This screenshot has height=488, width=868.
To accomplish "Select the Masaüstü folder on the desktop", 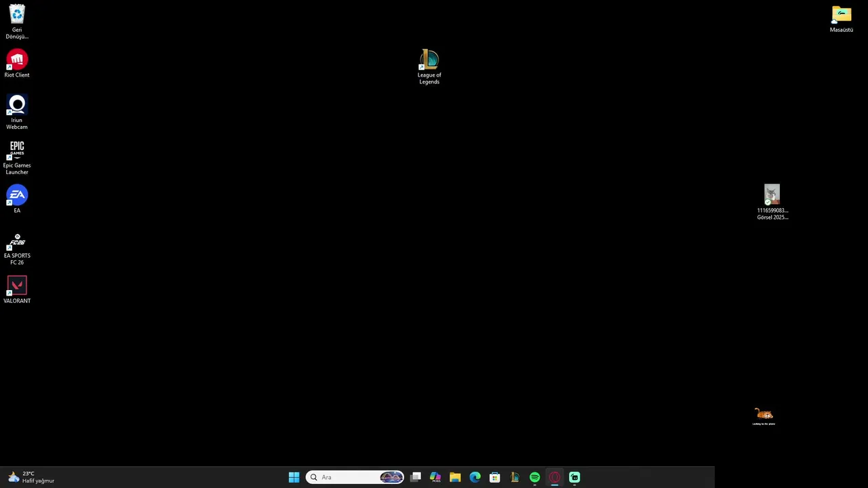I will (842, 19).
